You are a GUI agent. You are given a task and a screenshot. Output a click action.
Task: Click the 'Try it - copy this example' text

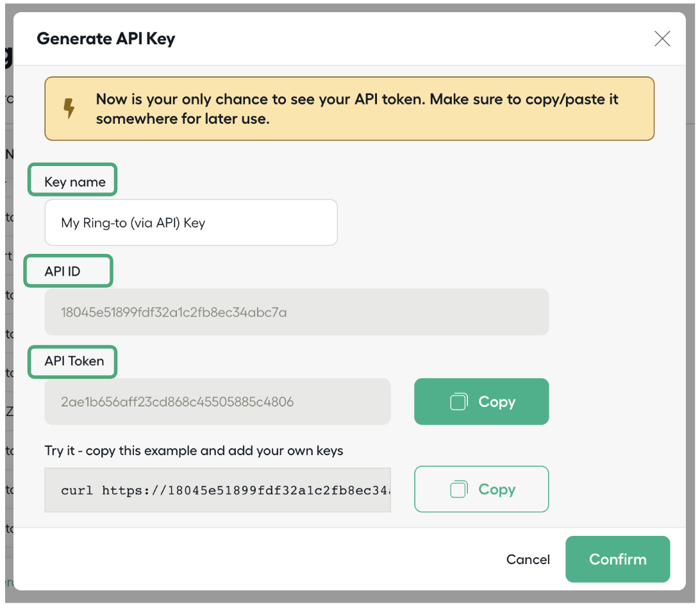[x=194, y=451]
